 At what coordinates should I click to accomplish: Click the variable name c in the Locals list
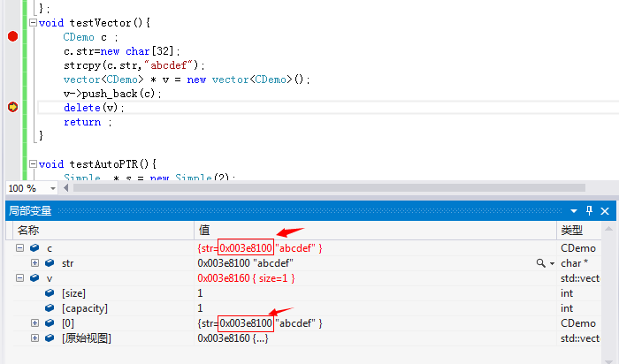(x=50, y=248)
